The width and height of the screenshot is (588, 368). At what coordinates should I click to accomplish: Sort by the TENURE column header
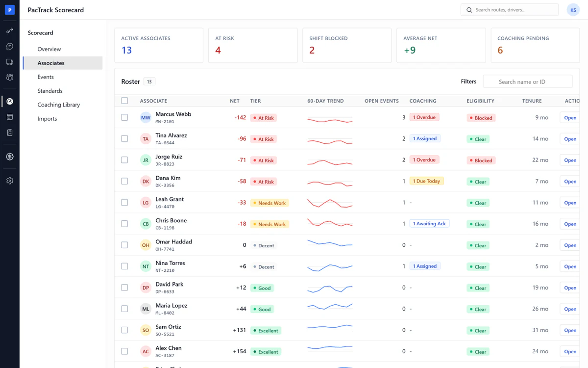(532, 101)
